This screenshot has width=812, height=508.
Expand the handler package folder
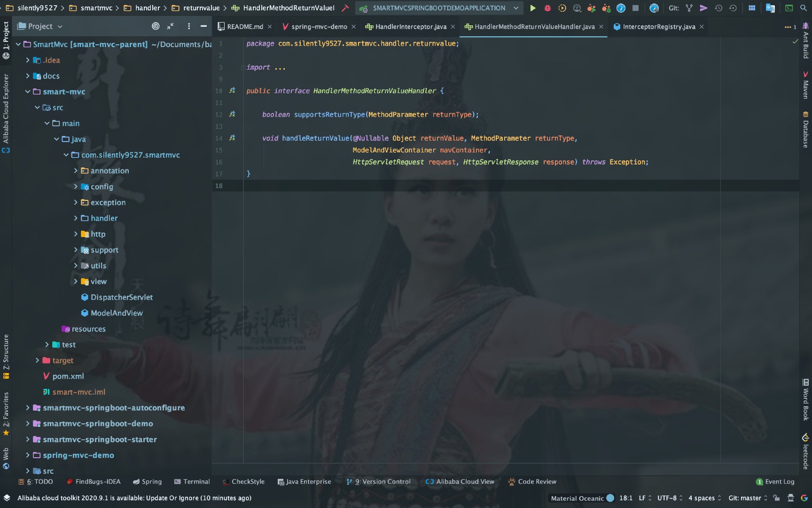pyautogui.click(x=76, y=218)
